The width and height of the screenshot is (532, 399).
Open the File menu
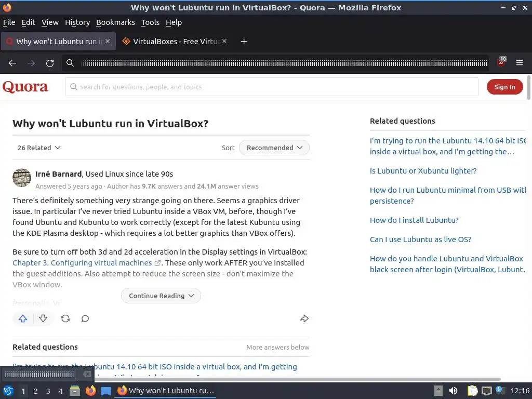(x=9, y=22)
